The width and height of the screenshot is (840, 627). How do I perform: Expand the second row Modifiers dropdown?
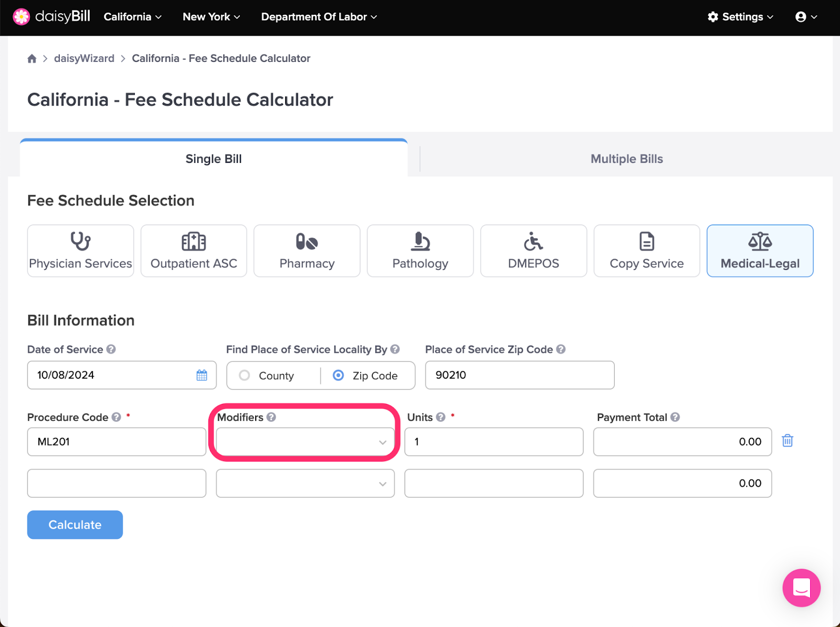point(305,483)
